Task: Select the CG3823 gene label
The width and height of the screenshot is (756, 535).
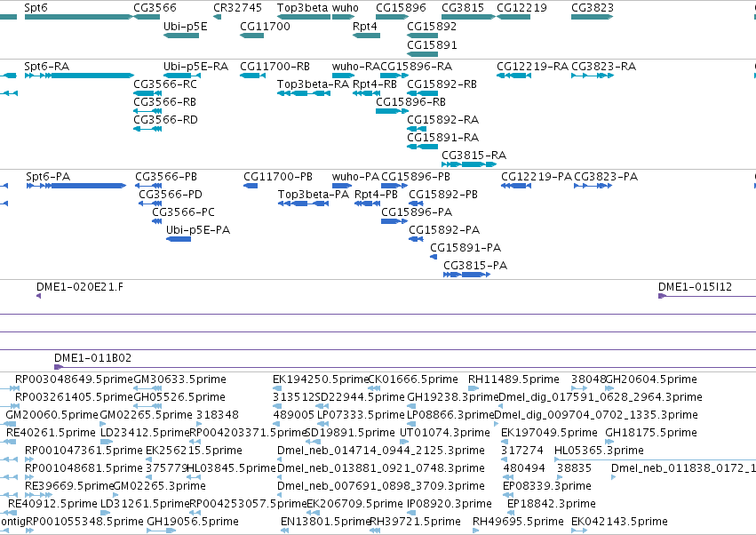Action: point(593,8)
